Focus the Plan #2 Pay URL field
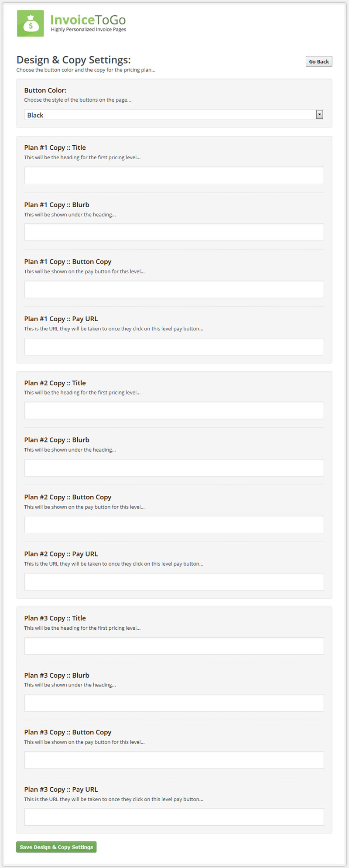 (x=174, y=582)
